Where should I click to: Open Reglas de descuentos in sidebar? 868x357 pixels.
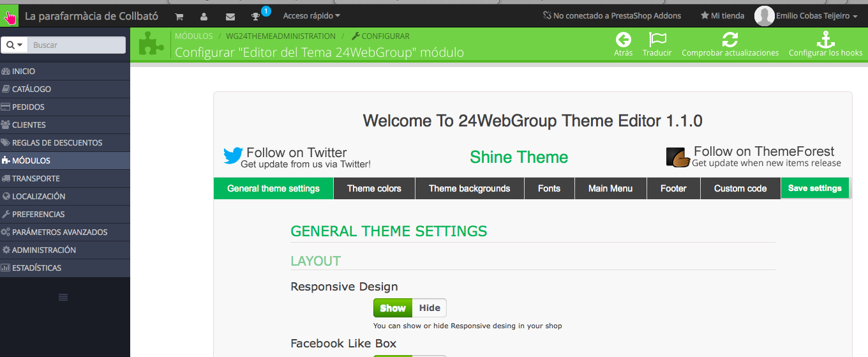click(65, 143)
